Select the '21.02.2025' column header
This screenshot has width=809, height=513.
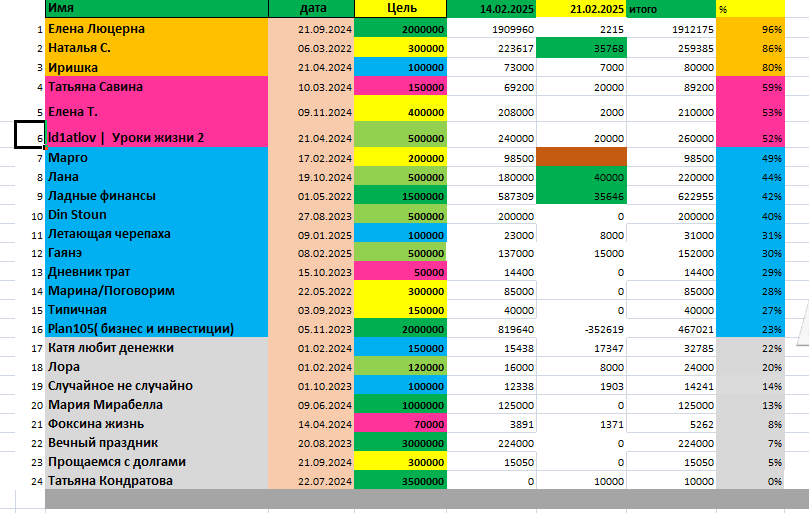coord(581,9)
